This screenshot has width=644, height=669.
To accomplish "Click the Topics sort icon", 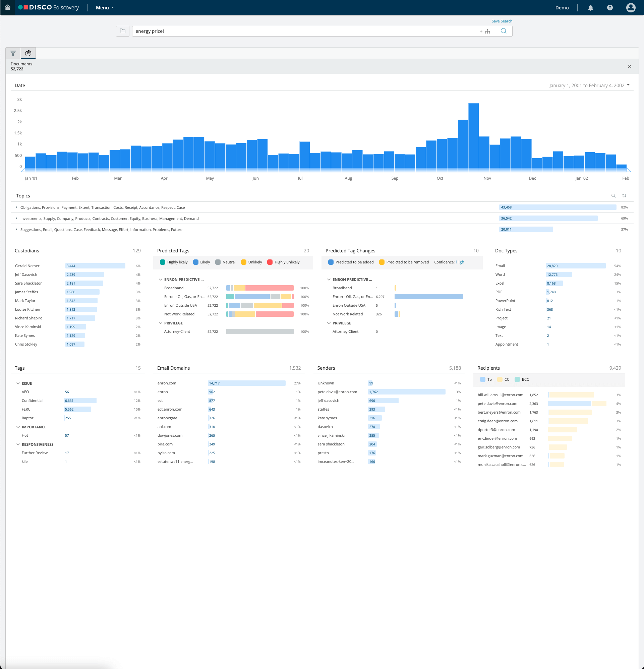I will pos(624,196).
